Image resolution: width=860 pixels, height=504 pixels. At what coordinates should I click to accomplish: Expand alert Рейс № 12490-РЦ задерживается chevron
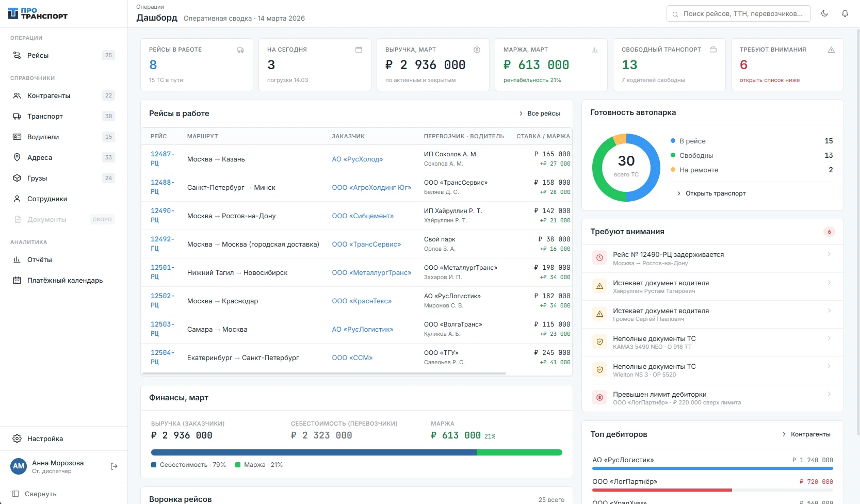tap(829, 254)
